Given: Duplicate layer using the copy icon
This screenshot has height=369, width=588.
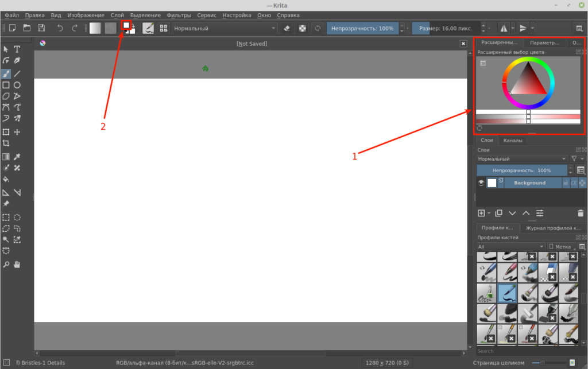Looking at the screenshot, I should (498, 213).
